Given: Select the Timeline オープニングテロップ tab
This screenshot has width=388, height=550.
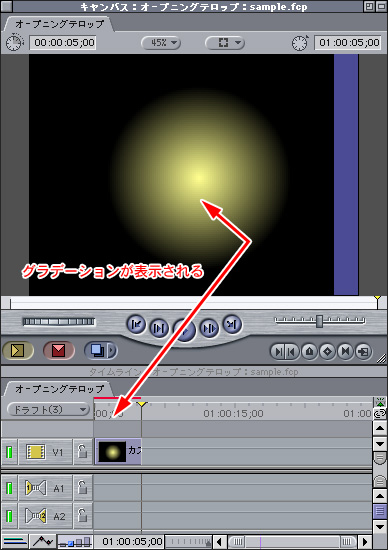Looking at the screenshot, I should 59,389.
